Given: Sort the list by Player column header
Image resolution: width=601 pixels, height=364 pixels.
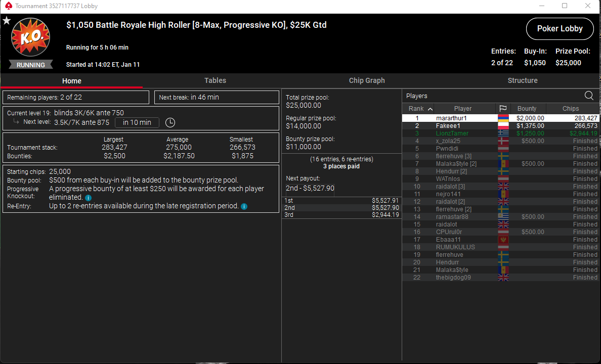Looking at the screenshot, I should [x=462, y=108].
